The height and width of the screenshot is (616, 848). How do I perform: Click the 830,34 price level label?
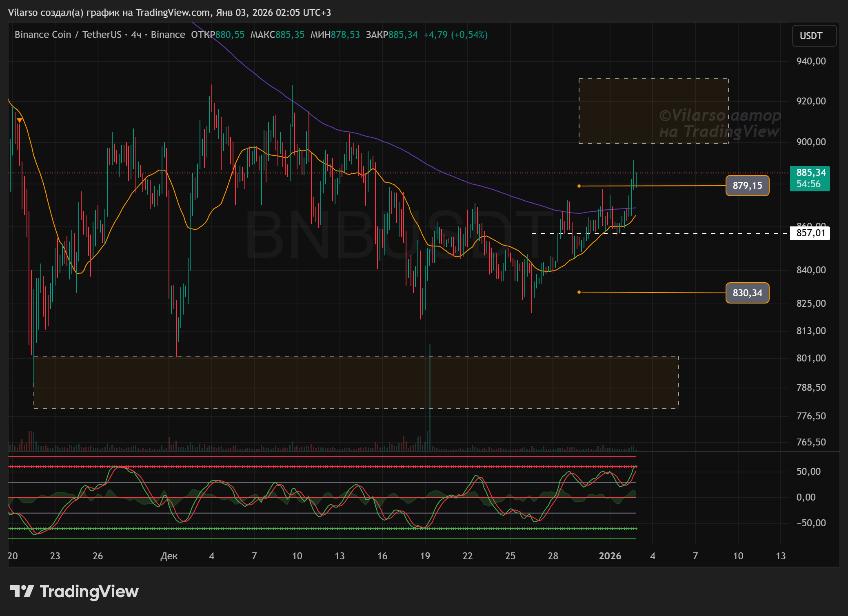(747, 293)
